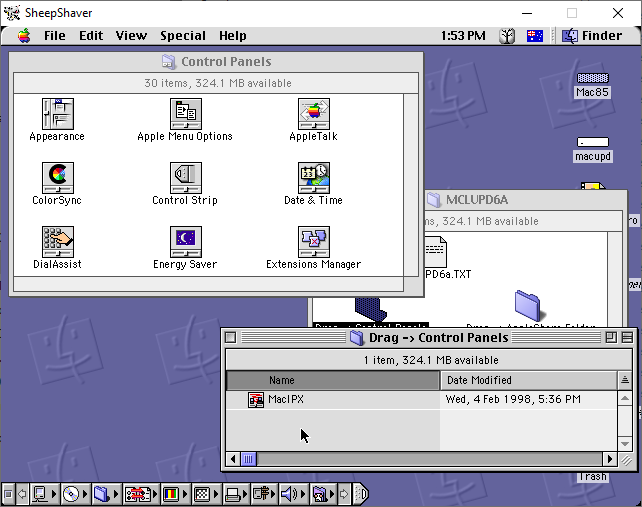Click the horizontal scrollbar thumb
642x507 pixels.
[248, 459]
